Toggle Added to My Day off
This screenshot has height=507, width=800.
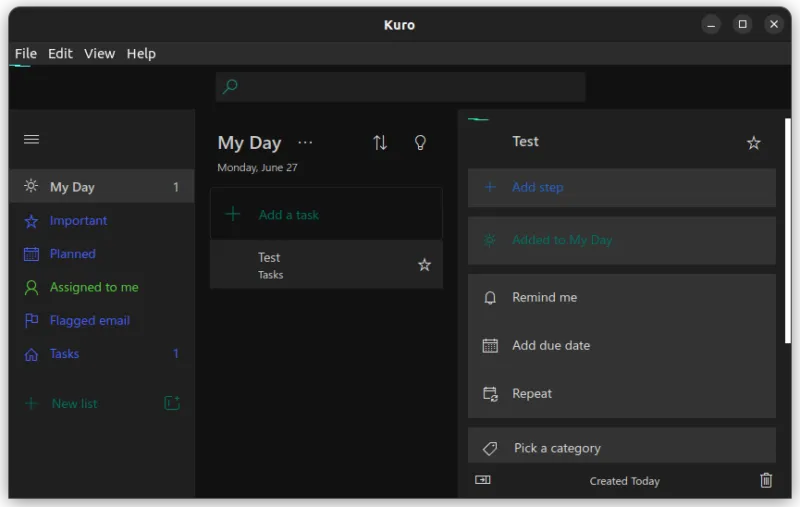click(561, 240)
